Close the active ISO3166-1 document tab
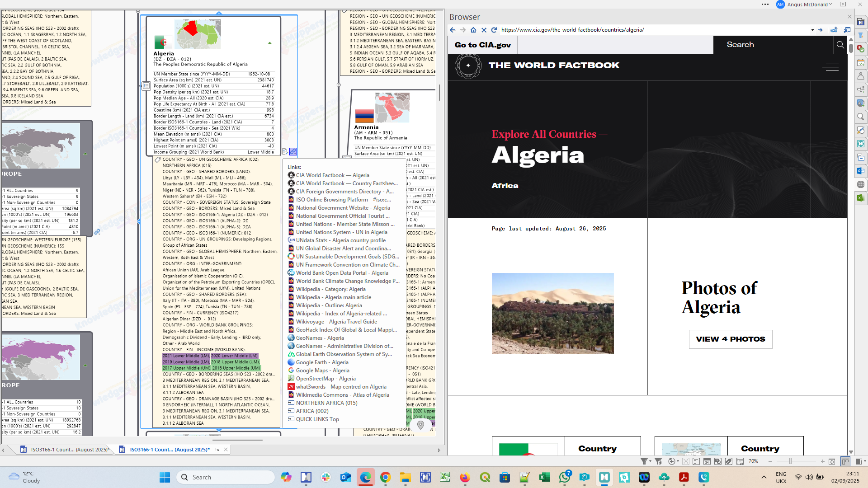Image resolution: width=868 pixels, height=488 pixels. [x=226, y=450]
